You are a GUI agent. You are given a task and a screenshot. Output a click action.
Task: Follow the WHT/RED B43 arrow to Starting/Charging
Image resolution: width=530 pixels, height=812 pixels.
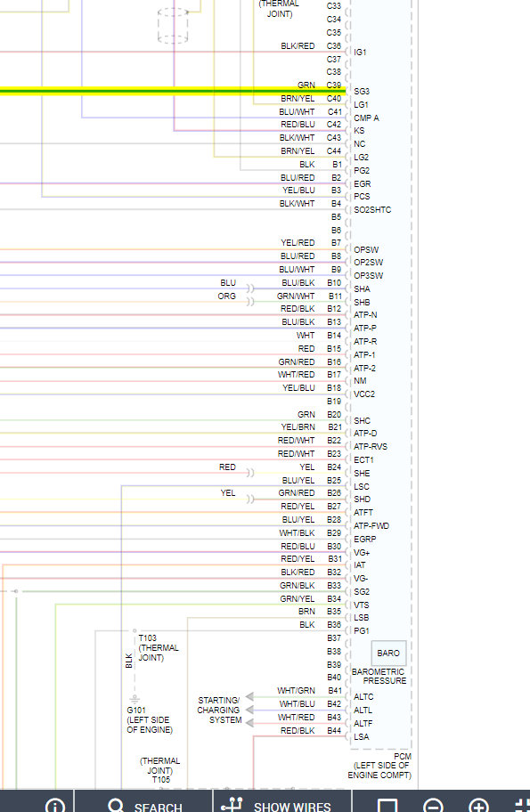coord(249,723)
